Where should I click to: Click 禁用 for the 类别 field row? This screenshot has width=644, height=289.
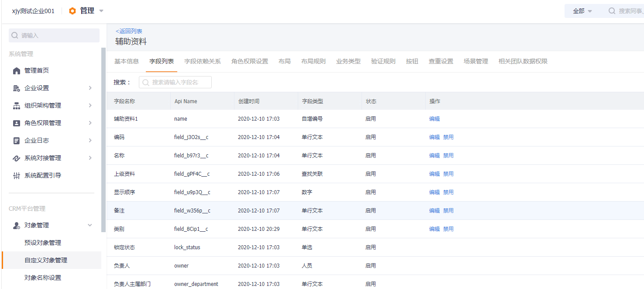coord(448,229)
